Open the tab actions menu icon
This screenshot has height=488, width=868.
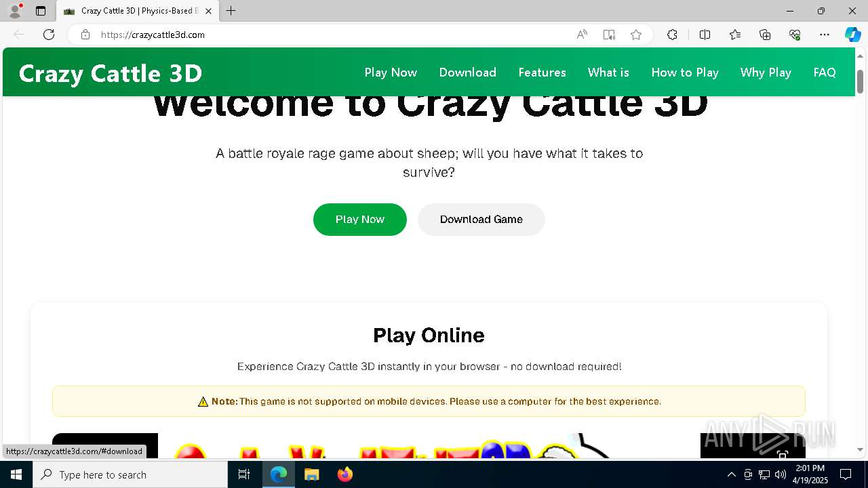[41, 11]
